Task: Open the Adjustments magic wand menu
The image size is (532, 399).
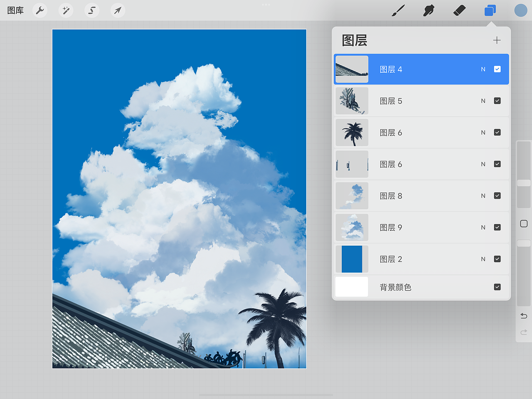Action: tap(66, 10)
